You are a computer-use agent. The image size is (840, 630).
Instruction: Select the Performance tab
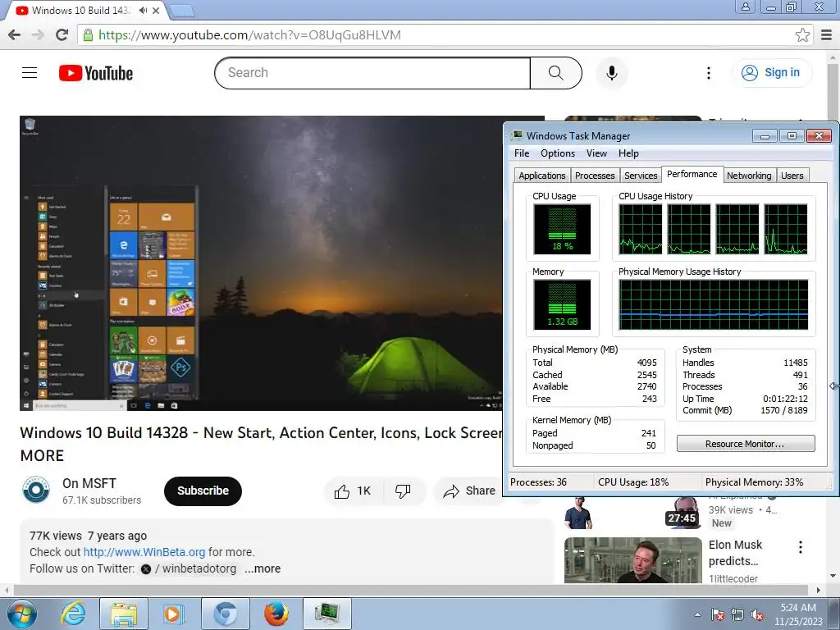pyautogui.click(x=692, y=174)
